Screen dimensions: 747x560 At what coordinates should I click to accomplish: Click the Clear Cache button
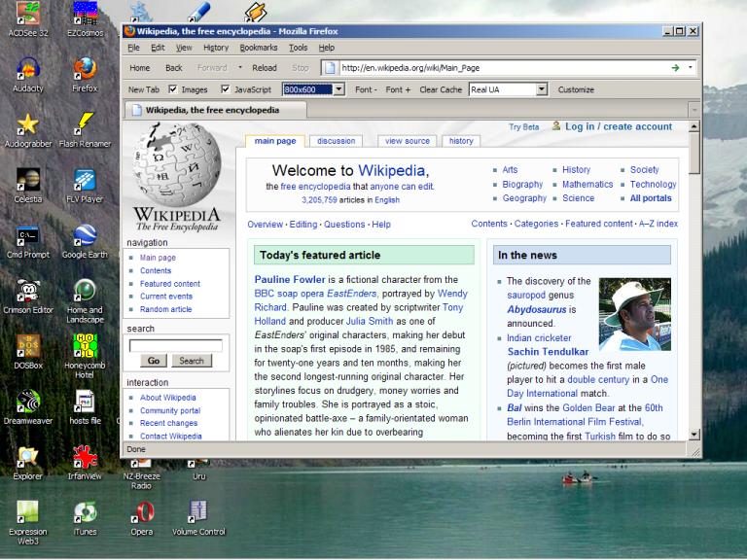pyautogui.click(x=441, y=89)
